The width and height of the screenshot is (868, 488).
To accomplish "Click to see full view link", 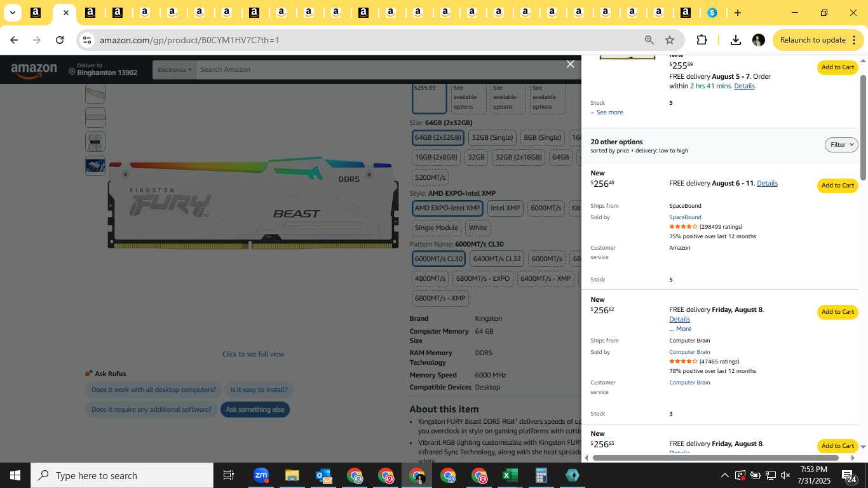I will 253,354.
